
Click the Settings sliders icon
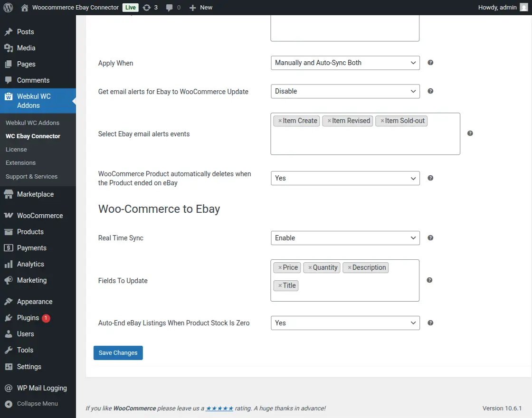(x=9, y=367)
